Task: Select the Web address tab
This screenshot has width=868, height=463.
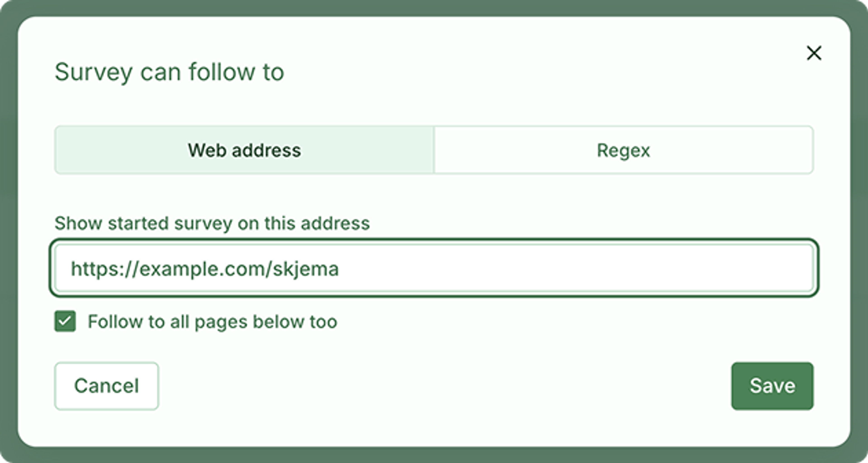Action: pyautogui.click(x=244, y=150)
